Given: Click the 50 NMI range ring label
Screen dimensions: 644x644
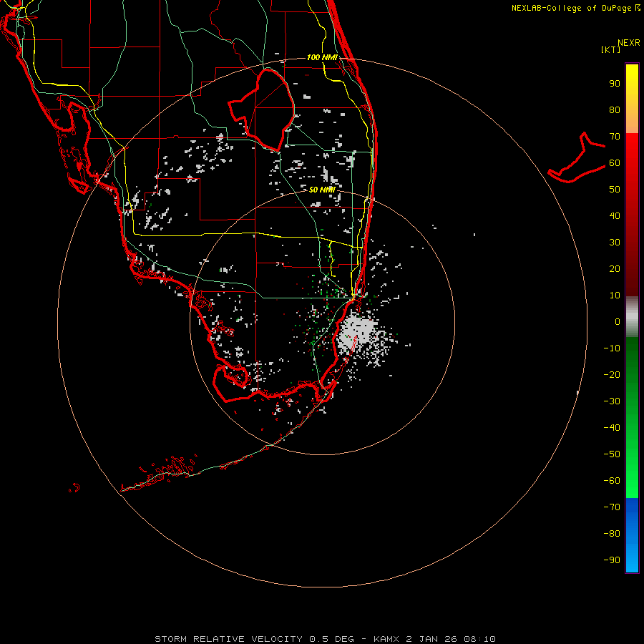Looking at the screenshot, I should [322, 190].
